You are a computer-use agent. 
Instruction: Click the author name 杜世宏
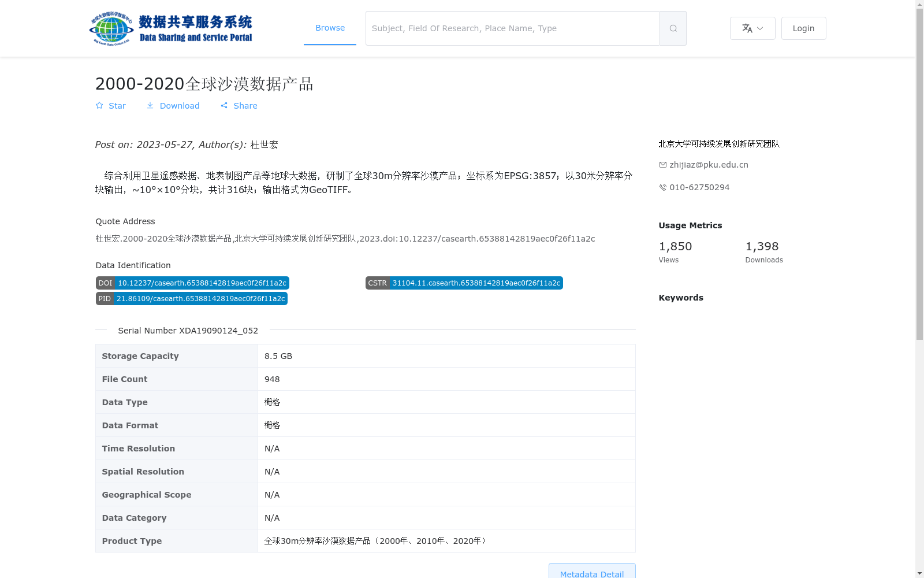tap(264, 144)
